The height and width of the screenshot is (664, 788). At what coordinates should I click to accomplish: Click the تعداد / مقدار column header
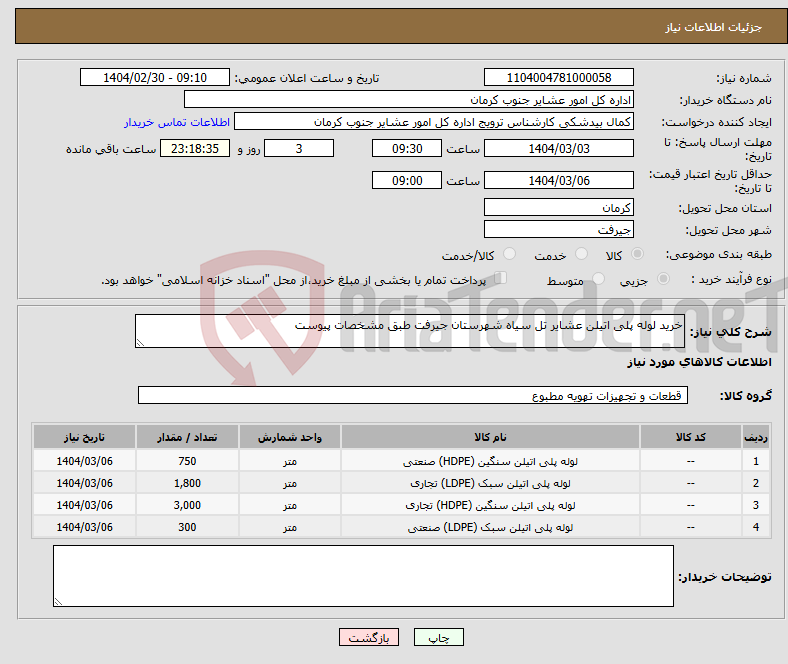click(187, 437)
